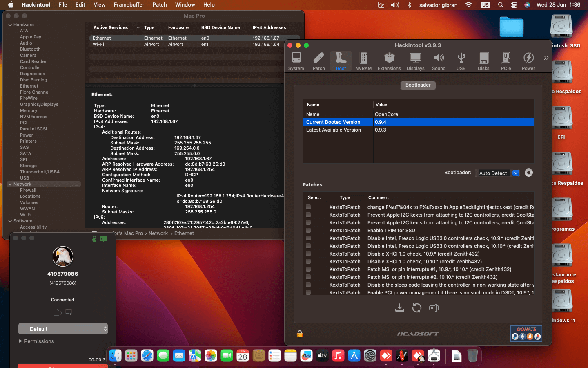Screen dimensions: 588x368
Task: Collapse the Software tree in System Information
Action: point(10,221)
